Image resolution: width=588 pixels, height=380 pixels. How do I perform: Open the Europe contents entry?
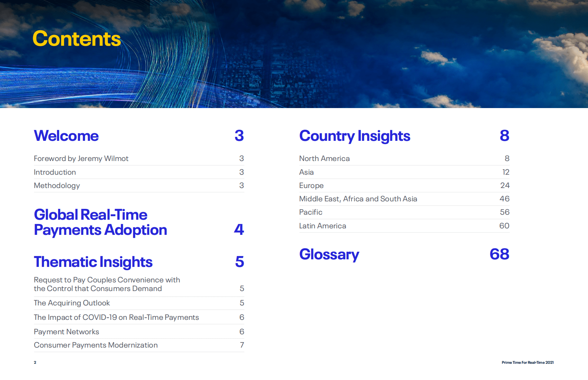(x=311, y=185)
